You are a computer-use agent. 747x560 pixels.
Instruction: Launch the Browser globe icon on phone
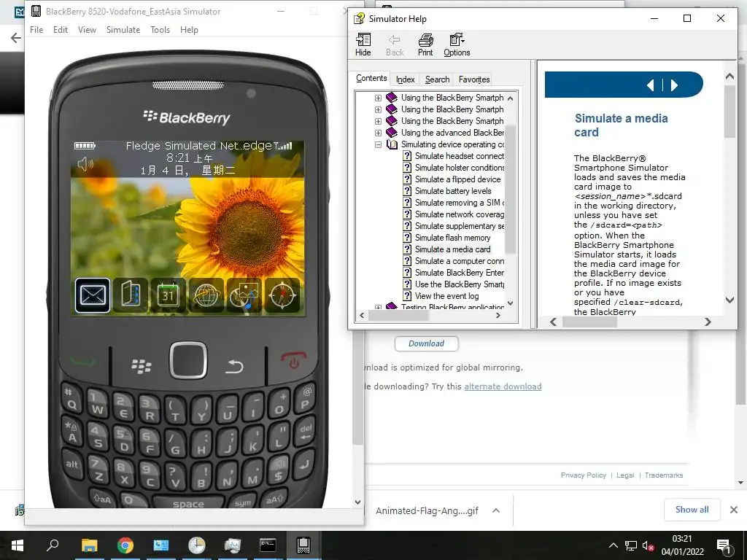(x=206, y=295)
